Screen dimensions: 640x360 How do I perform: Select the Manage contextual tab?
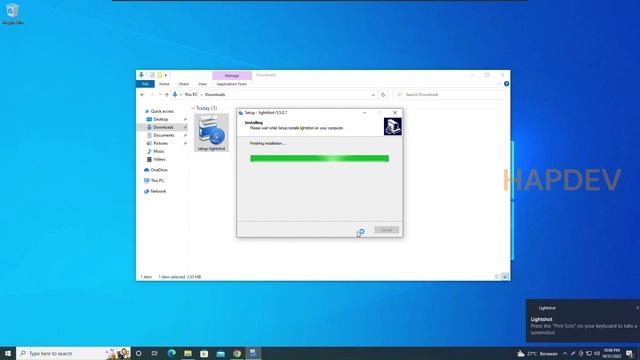pyautogui.click(x=232, y=76)
